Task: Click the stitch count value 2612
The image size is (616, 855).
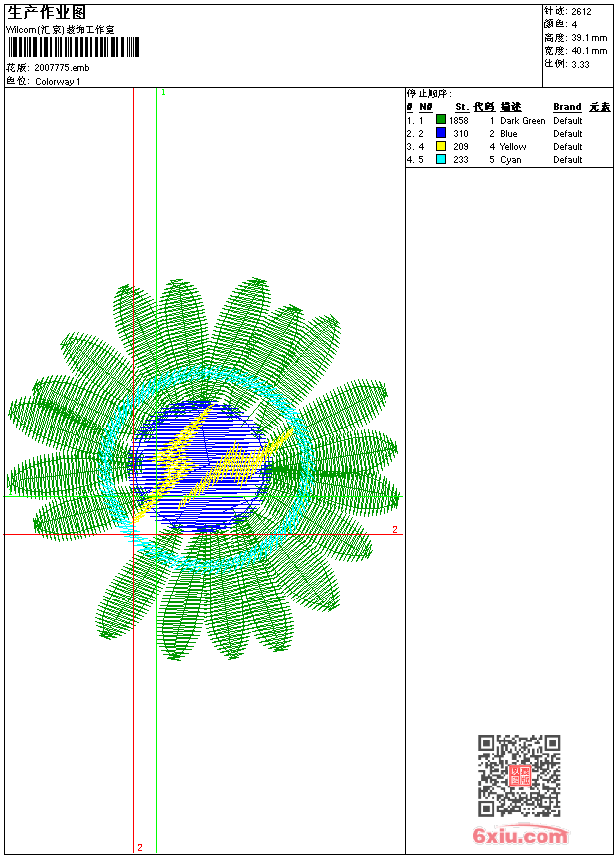Action: click(581, 11)
